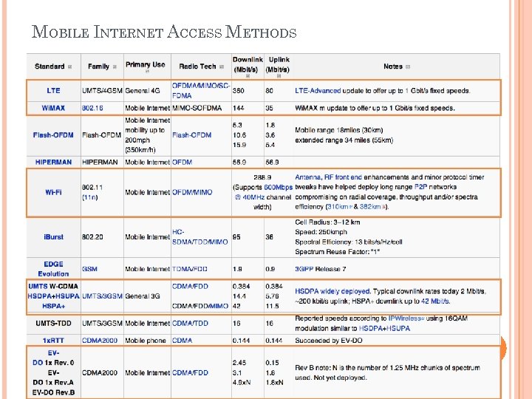Open the 382km external link
The image size is (532, 399).
point(372,207)
